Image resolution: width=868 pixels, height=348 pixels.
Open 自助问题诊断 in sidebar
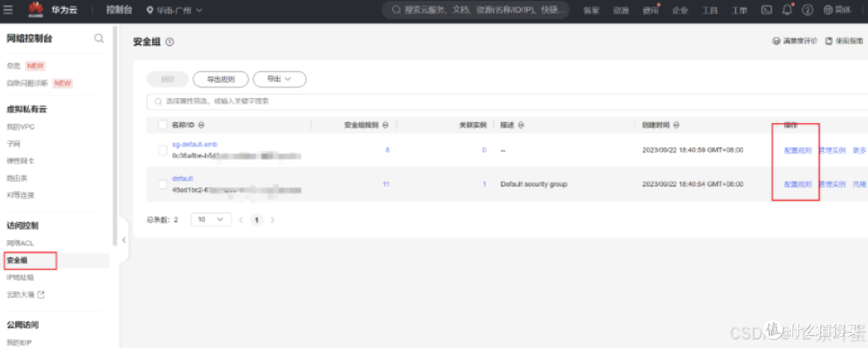(27, 84)
